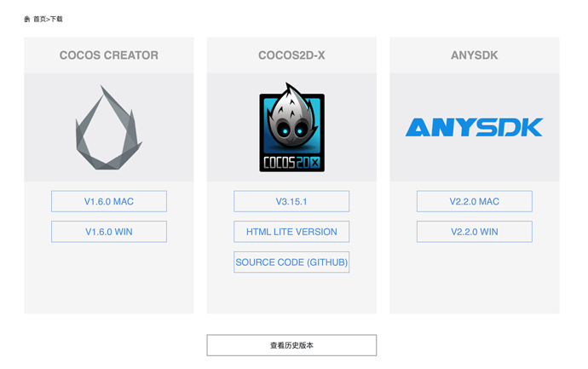Click the 查看历史版本 button

point(291,345)
